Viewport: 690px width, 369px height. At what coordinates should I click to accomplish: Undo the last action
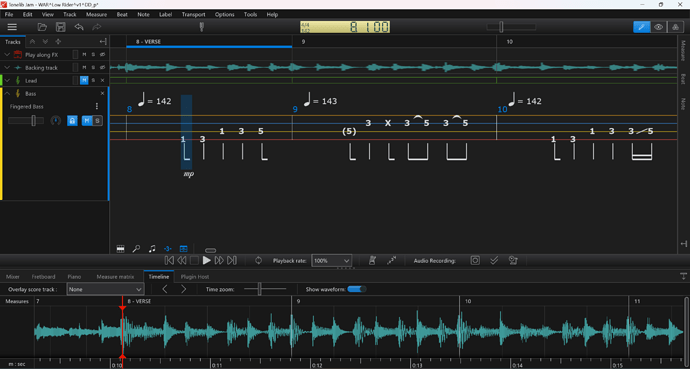pyautogui.click(x=79, y=27)
